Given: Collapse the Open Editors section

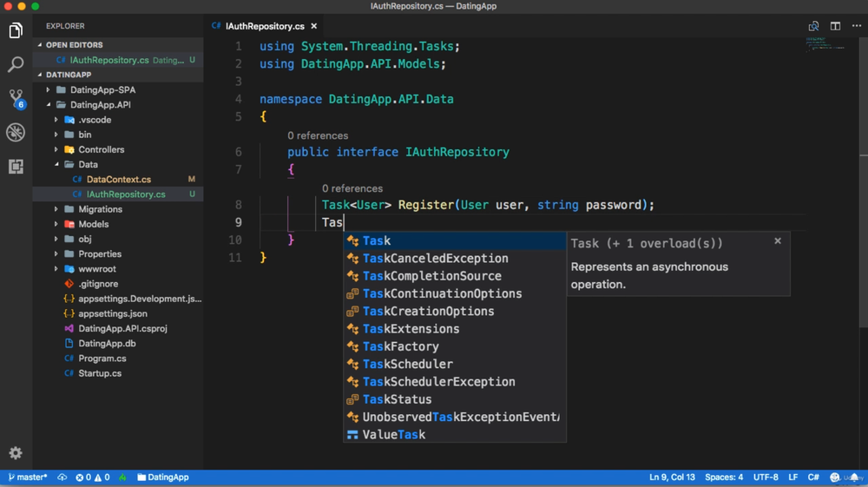Looking at the screenshot, I should (118, 45).
